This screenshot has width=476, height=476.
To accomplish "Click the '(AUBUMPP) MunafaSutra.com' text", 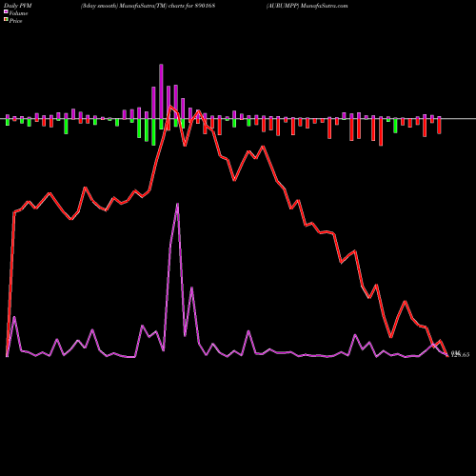I will pos(307,6).
